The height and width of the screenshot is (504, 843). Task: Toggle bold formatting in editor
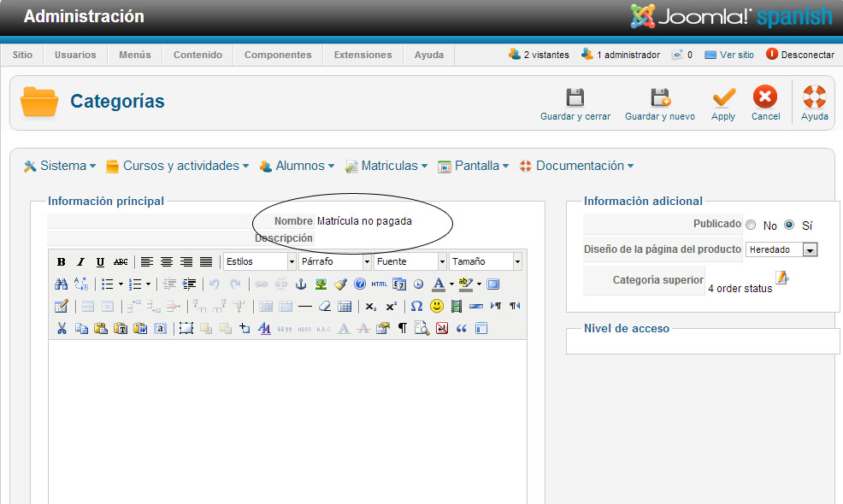[62, 261]
